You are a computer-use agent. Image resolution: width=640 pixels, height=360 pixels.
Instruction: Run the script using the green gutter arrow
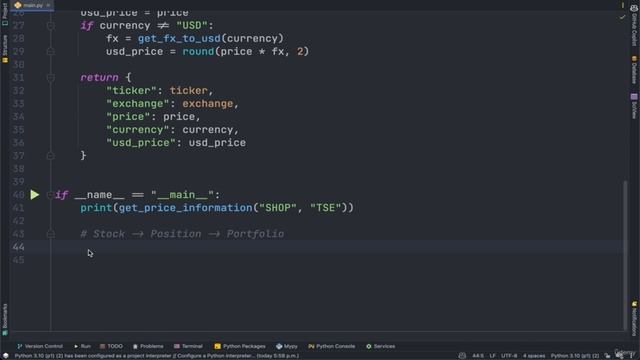pos(35,195)
